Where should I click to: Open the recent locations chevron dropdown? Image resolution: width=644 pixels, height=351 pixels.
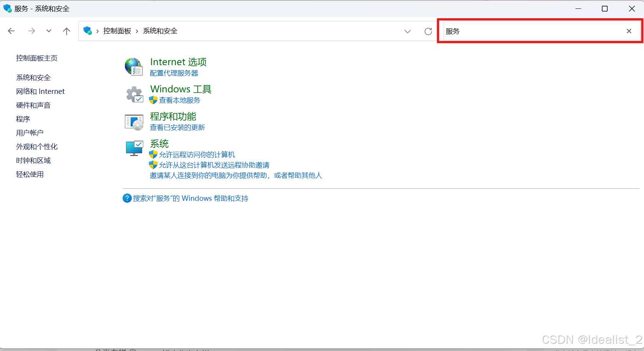49,31
